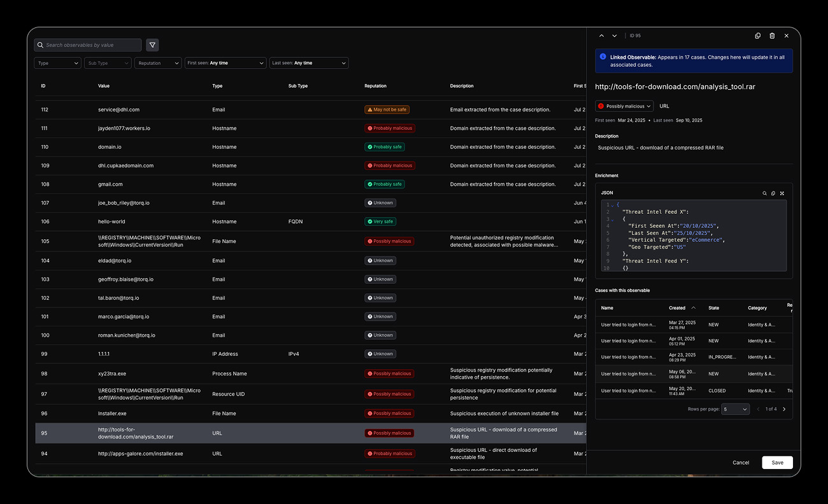Open the Rows per page selector

[736, 409]
